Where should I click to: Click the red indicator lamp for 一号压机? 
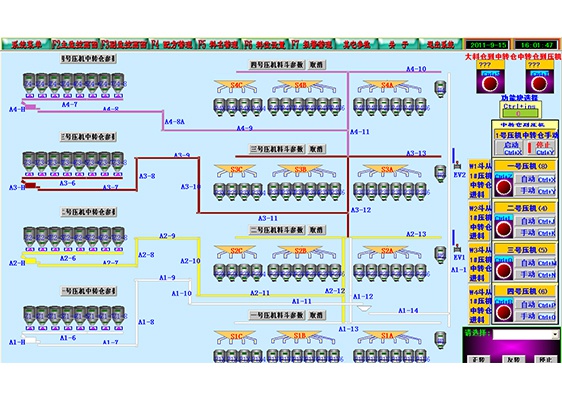point(504,187)
